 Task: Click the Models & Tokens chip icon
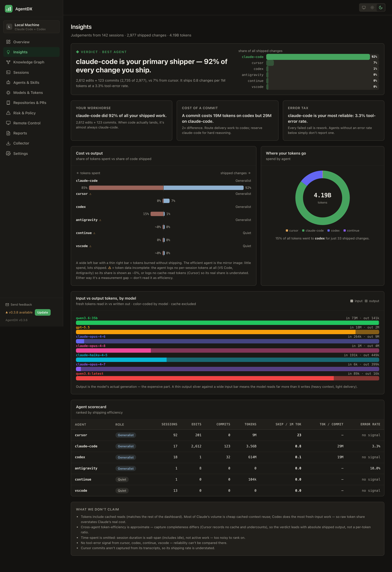tap(8, 93)
